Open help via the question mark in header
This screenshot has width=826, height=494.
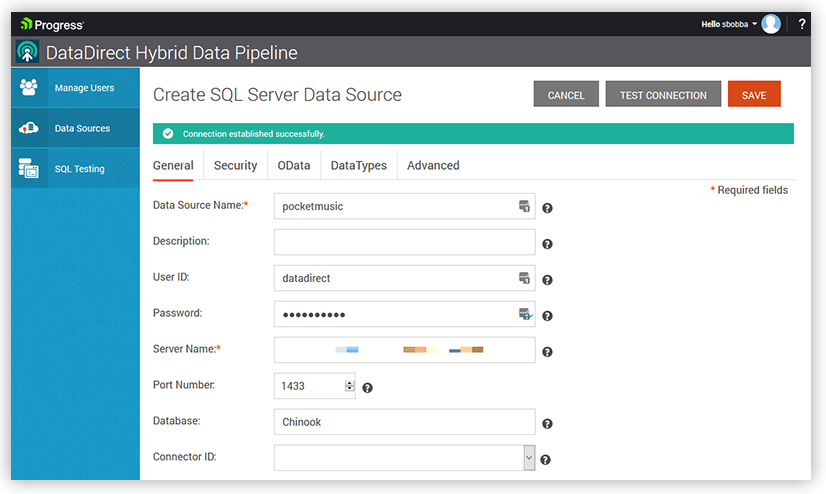pos(802,24)
